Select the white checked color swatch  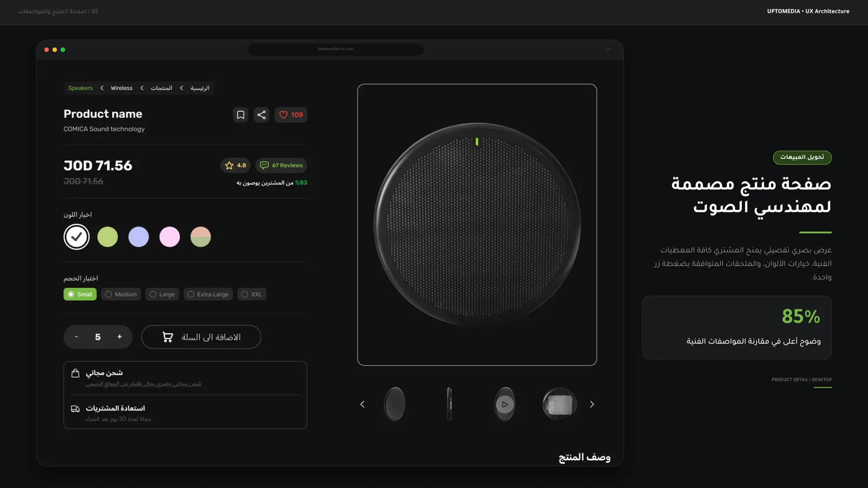(76, 237)
